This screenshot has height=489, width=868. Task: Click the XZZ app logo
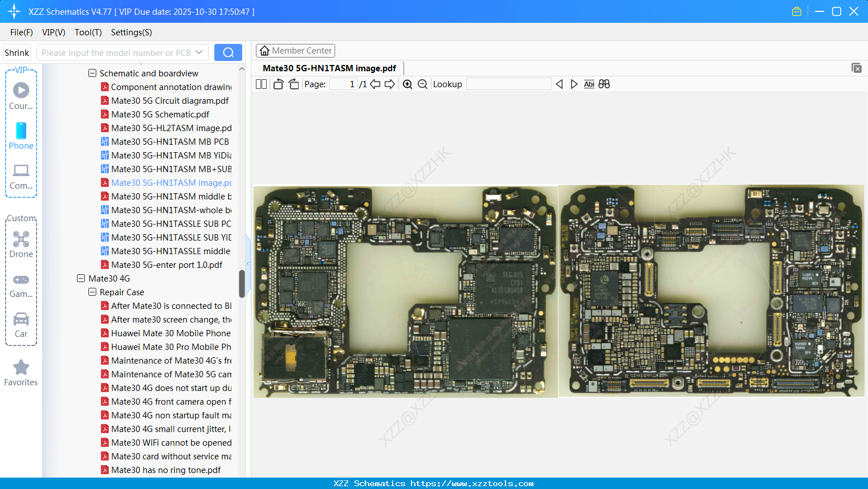click(14, 11)
